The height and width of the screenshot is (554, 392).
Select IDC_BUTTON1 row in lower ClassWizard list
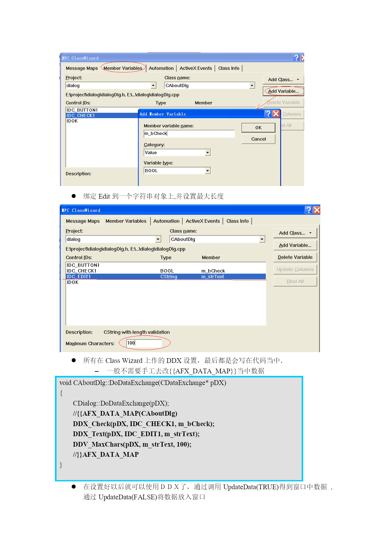pyautogui.click(x=166, y=265)
